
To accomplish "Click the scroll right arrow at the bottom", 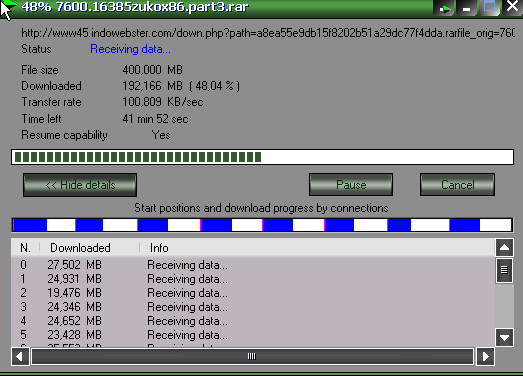I will pos(485,357).
